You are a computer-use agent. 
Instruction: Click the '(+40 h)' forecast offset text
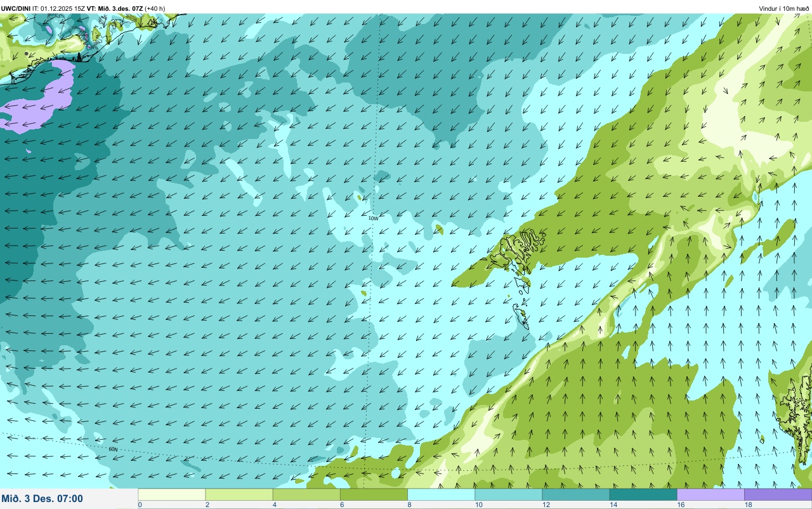pos(155,8)
